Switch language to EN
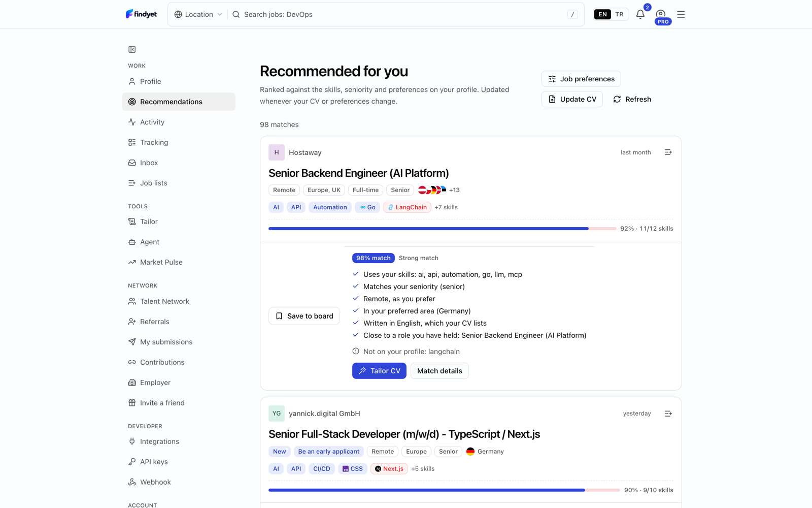 point(602,14)
